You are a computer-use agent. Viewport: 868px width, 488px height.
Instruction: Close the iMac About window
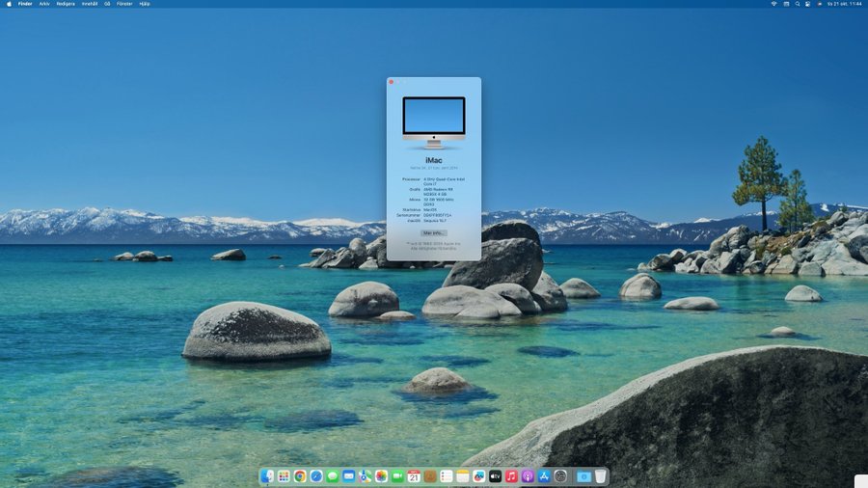392,82
